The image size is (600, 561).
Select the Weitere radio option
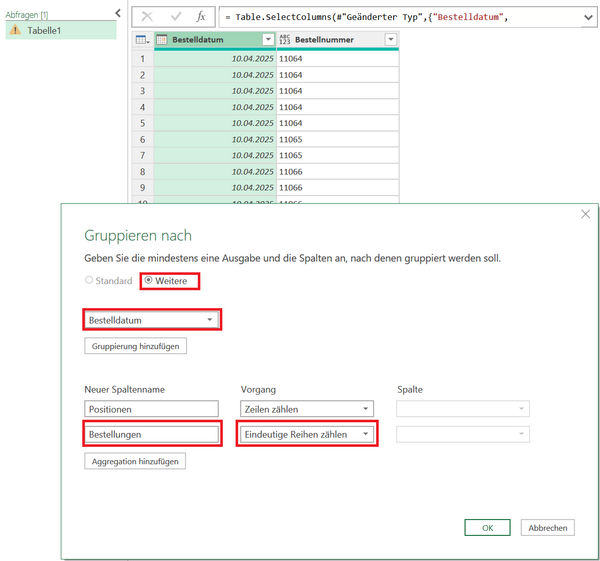coord(149,281)
